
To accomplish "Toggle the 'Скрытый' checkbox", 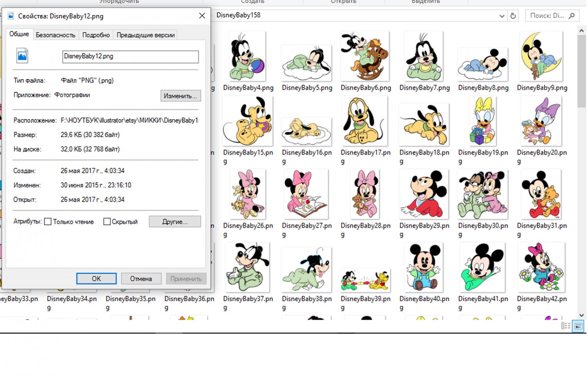I will (107, 222).
